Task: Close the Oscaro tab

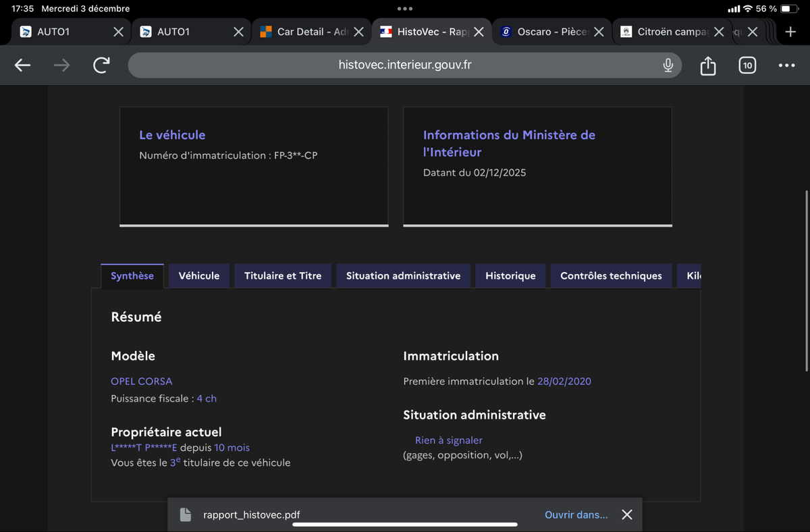Action: [x=598, y=32]
